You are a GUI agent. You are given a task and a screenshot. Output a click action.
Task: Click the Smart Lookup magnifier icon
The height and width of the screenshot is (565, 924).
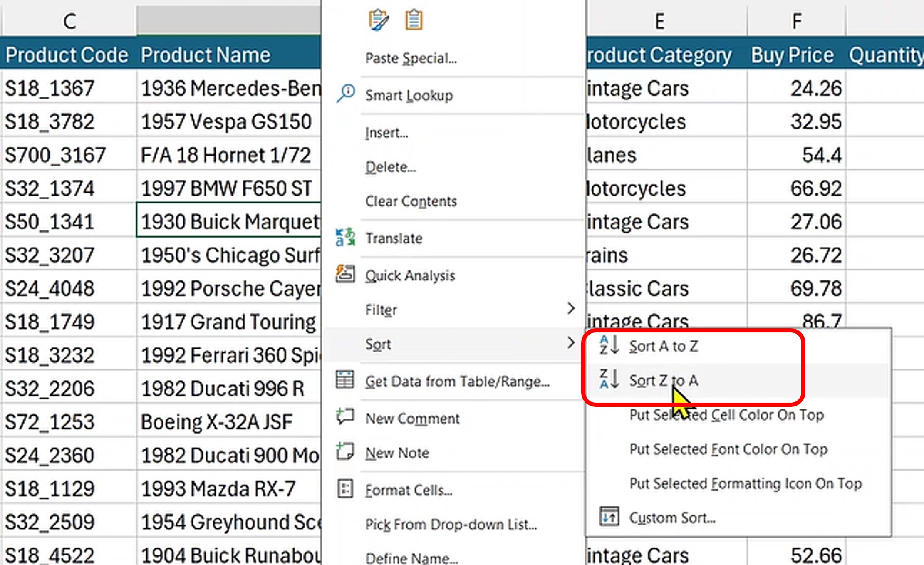pos(346,94)
